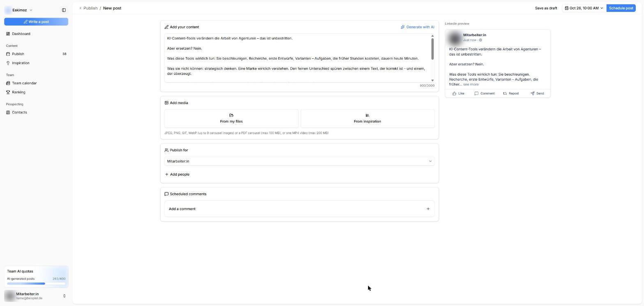Click Comment in the LinkedIn preview
Image resolution: width=644 pixels, height=306 pixels.
(x=485, y=93)
